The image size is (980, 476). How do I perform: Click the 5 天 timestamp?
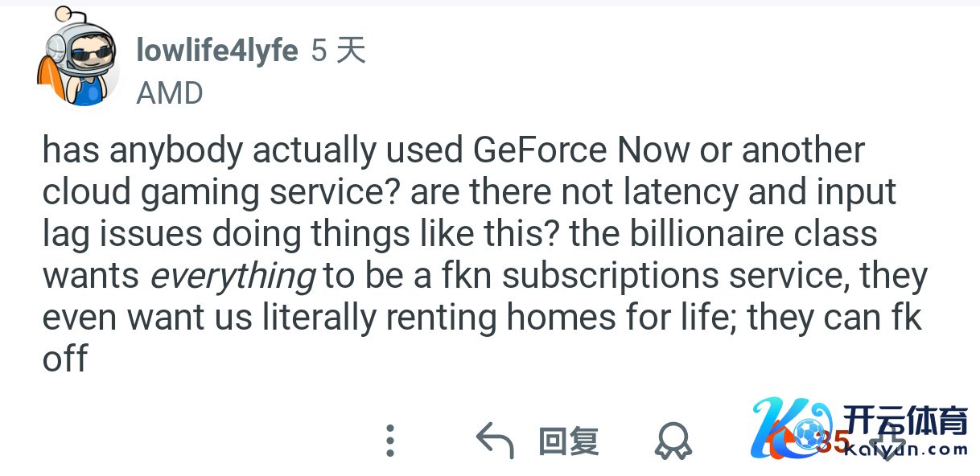338,51
